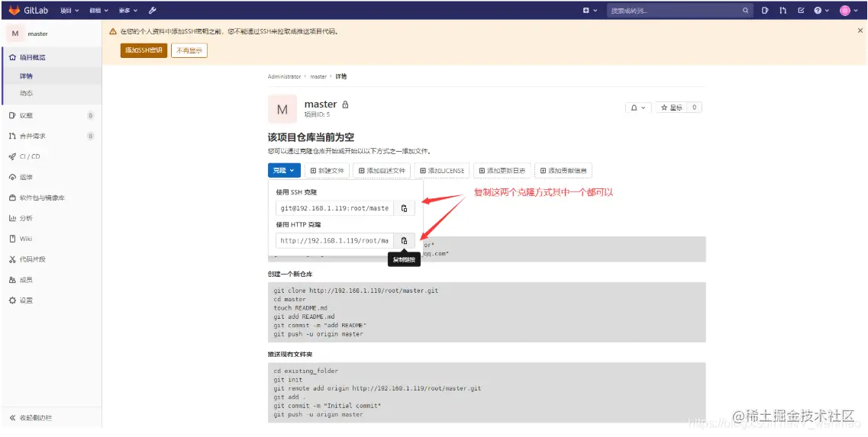Viewport: 868px width, 437px height.
Task: Open the help question mark menu
Action: click(x=821, y=11)
